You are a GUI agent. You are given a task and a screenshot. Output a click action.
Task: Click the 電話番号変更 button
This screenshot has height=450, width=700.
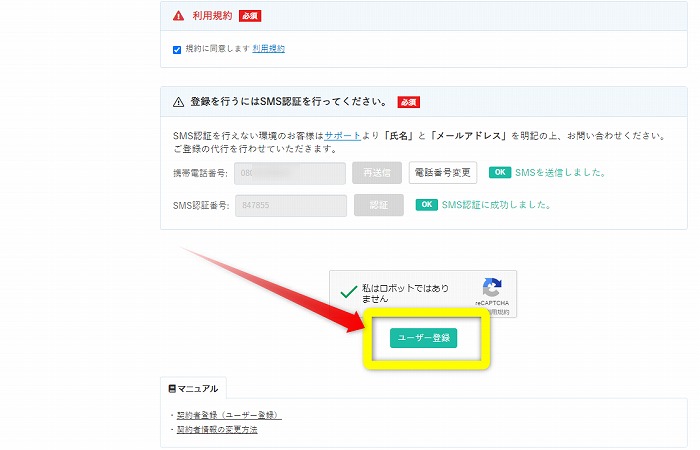tap(443, 172)
